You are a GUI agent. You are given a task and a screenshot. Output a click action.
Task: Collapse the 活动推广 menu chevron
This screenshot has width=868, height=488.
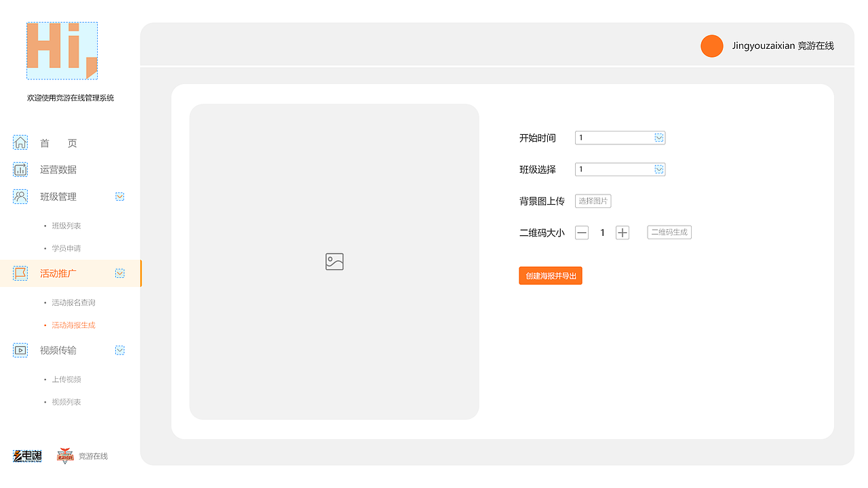tap(119, 273)
